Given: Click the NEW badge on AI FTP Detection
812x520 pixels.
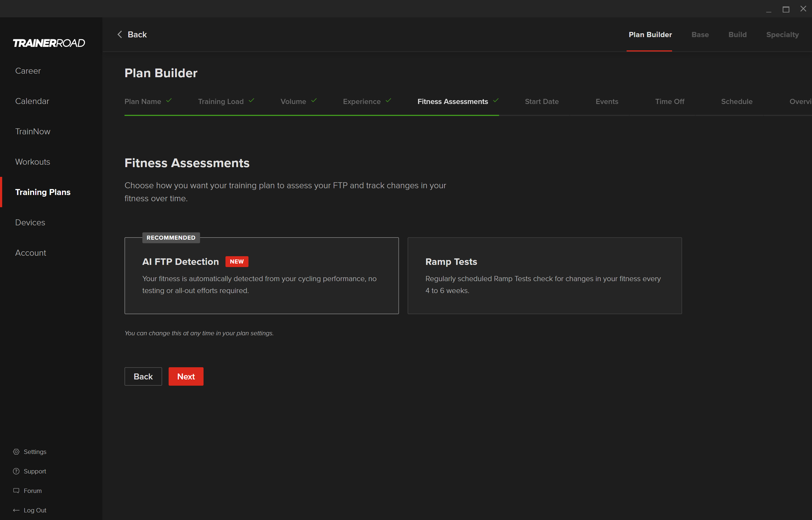Looking at the screenshot, I should tap(237, 261).
